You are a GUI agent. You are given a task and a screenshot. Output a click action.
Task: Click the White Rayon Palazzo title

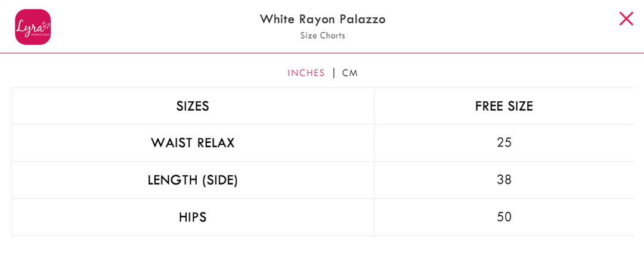323,19
